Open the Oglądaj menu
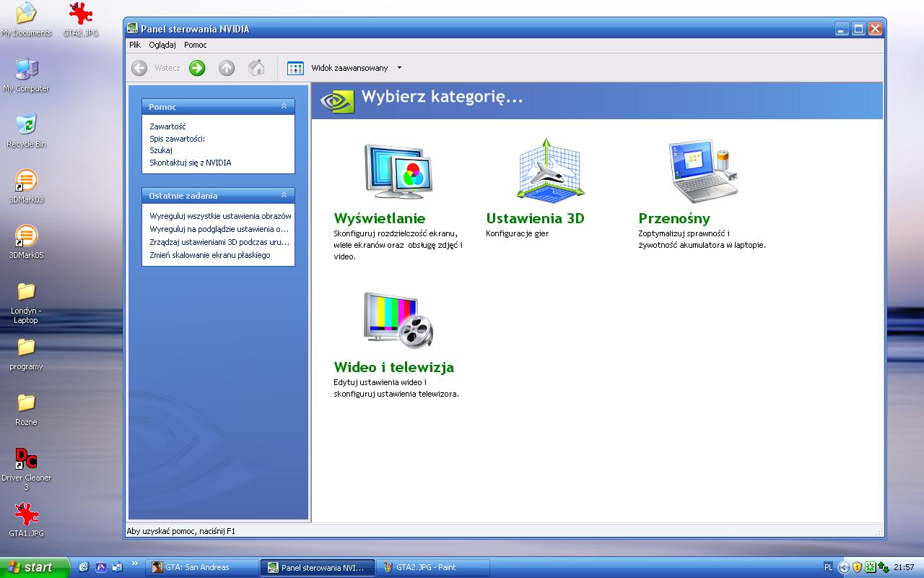 pyautogui.click(x=162, y=45)
